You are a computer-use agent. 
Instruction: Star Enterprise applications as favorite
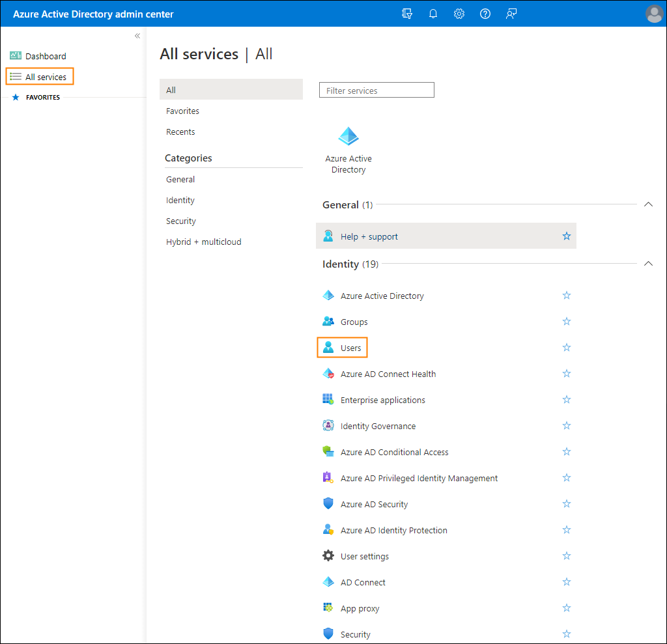click(567, 399)
